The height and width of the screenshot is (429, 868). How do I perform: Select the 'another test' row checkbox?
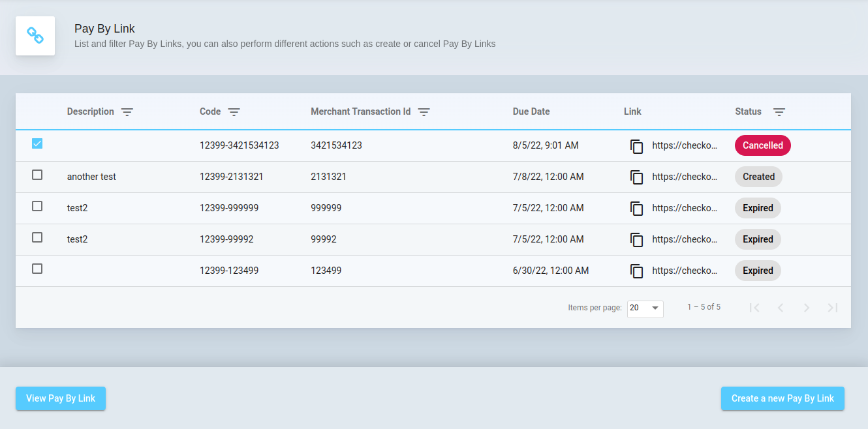coord(37,175)
